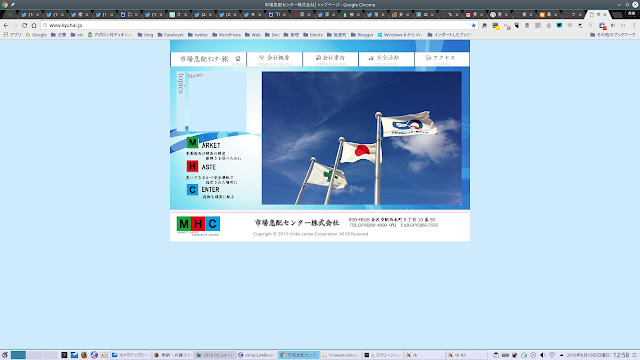Viewport: 640px width, 360px height.
Task: Open the terminal icon in taskbar
Action: (x=64, y=355)
